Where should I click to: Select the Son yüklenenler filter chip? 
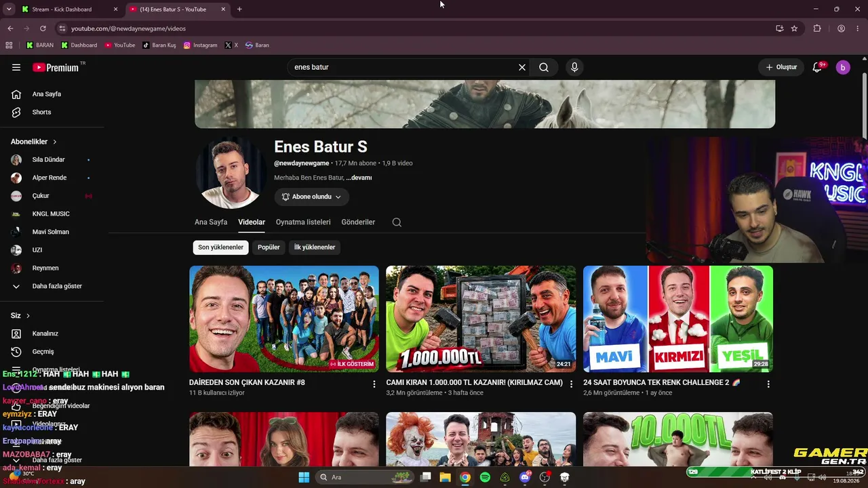click(x=220, y=247)
